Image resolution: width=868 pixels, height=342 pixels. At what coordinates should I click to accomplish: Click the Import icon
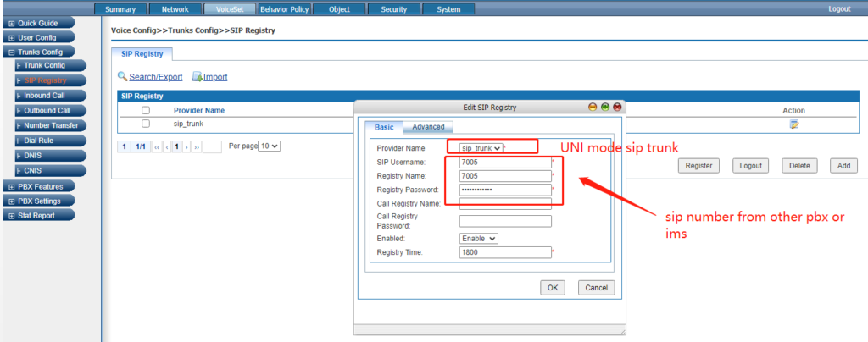[x=197, y=77]
